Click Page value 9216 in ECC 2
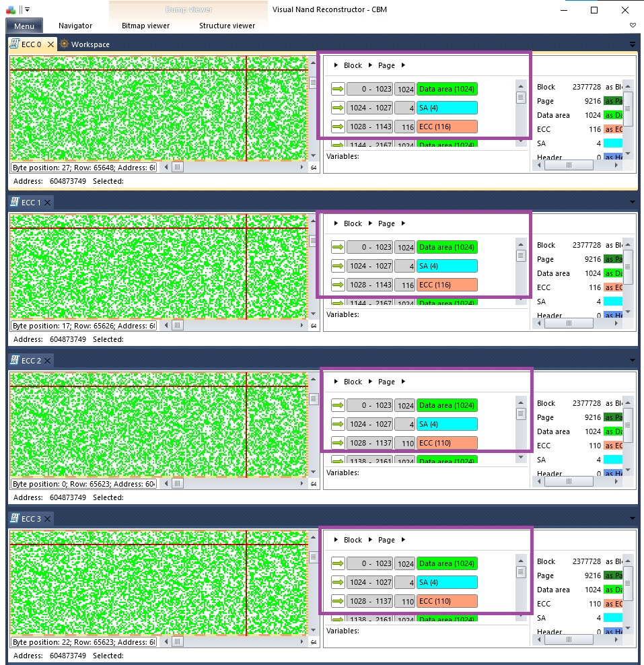The width and height of the screenshot is (644, 665). (x=592, y=417)
